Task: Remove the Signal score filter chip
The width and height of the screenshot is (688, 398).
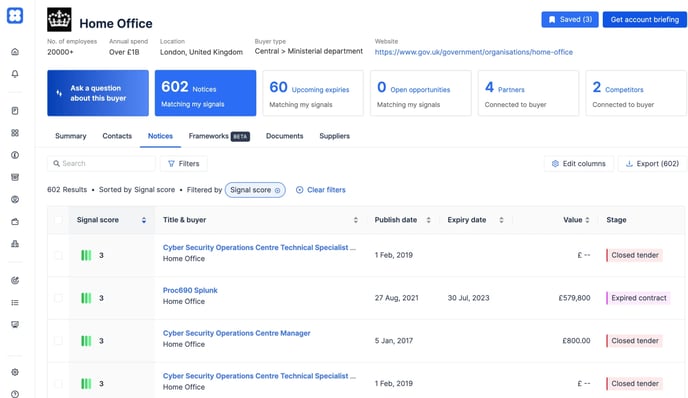Action: pos(277,190)
